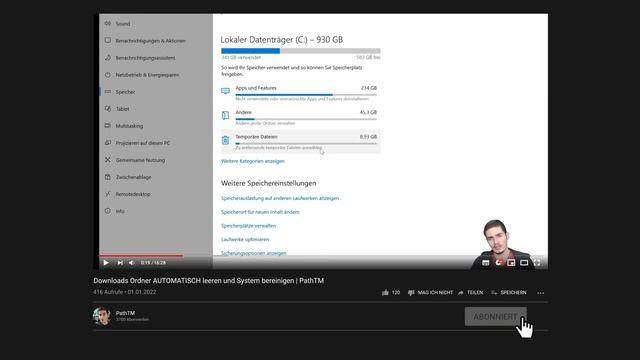This screenshot has width=640, height=360.
Task: Skip to next video
Action: pos(120,263)
